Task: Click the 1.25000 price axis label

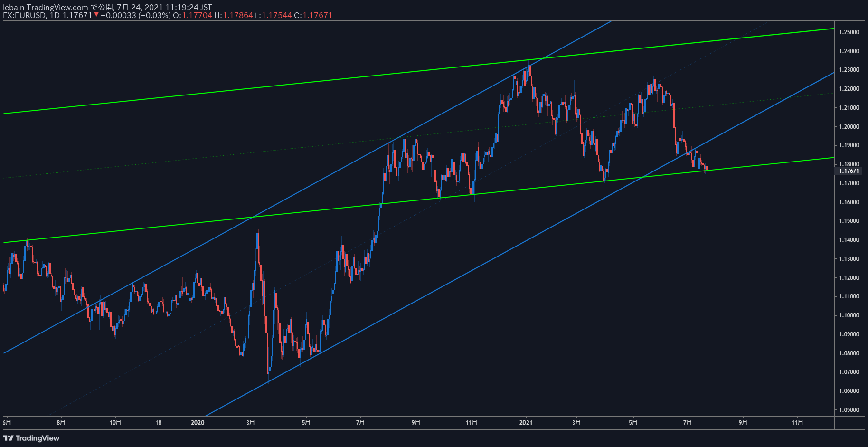Action: tap(849, 32)
